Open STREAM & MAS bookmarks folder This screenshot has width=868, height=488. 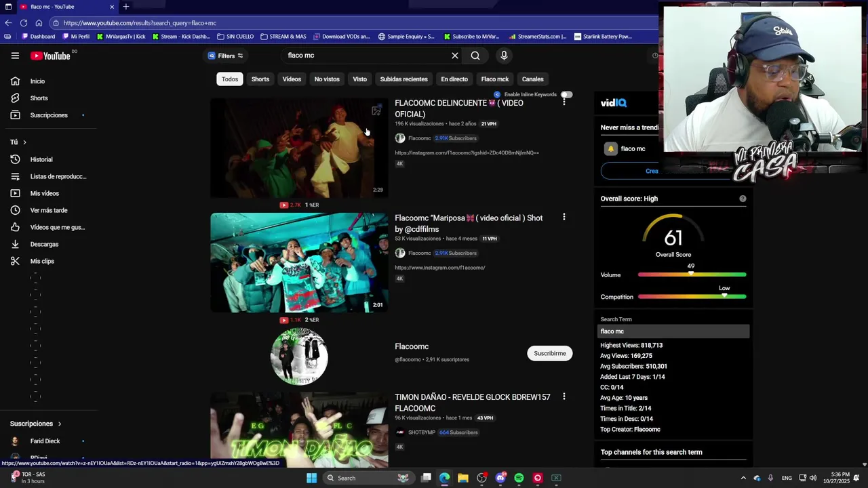point(283,37)
